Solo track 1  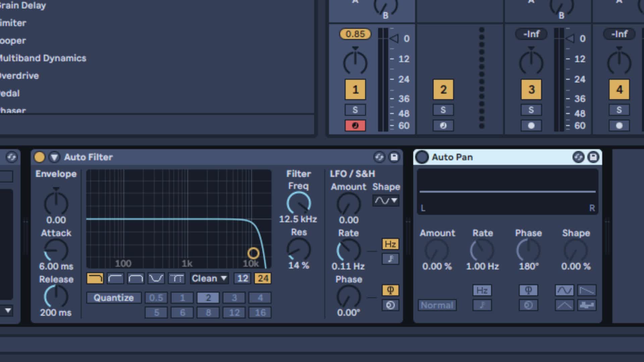click(x=355, y=110)
